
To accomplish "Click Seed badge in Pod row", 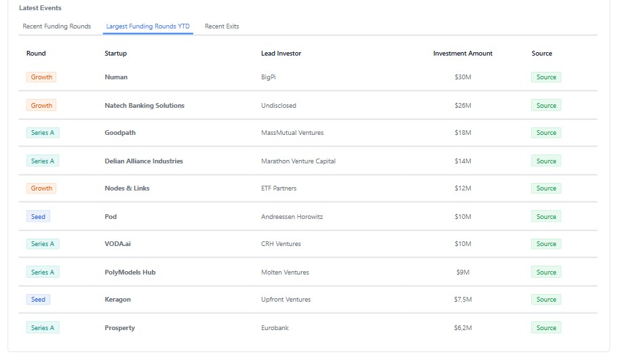I will tap(39, 217).
